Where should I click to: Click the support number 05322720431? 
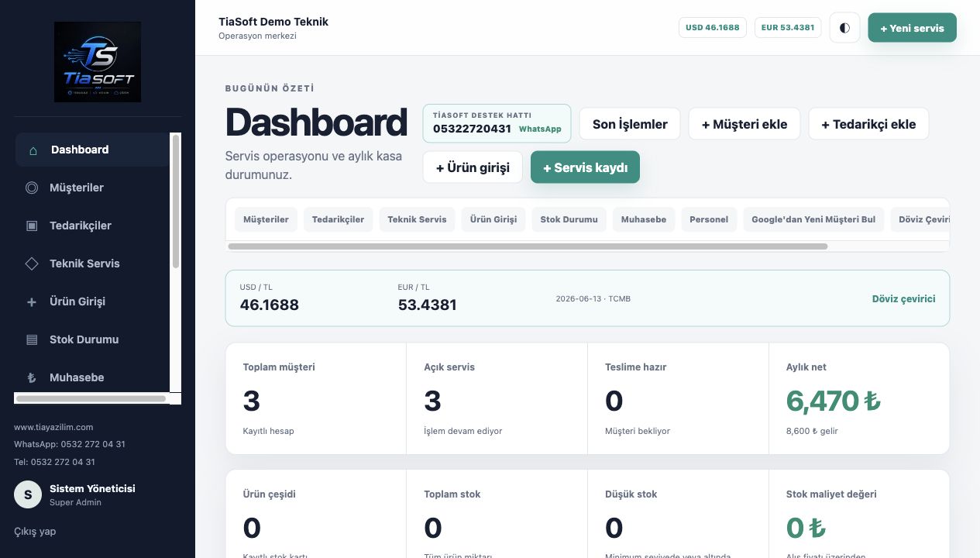pos(472,129)
